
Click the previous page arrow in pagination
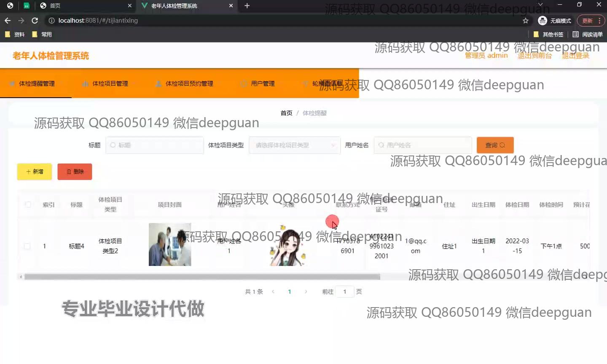click(x=273, y=292)
